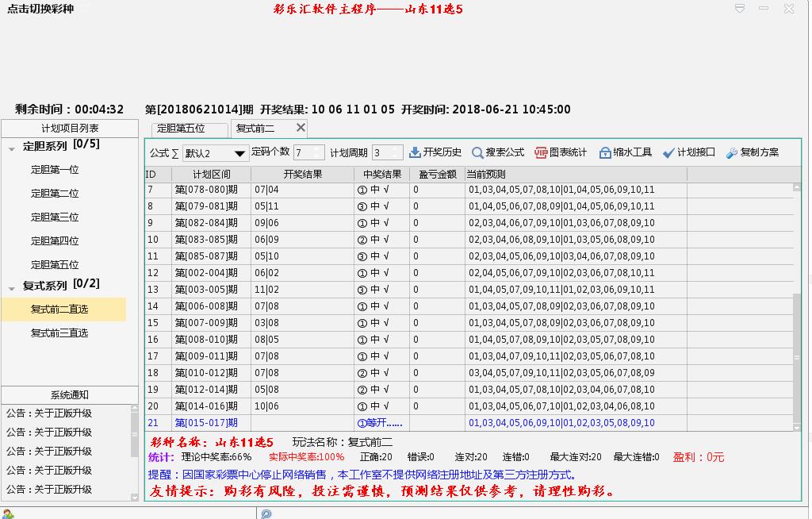Click the notice list scrollbar down arrow

135,498
